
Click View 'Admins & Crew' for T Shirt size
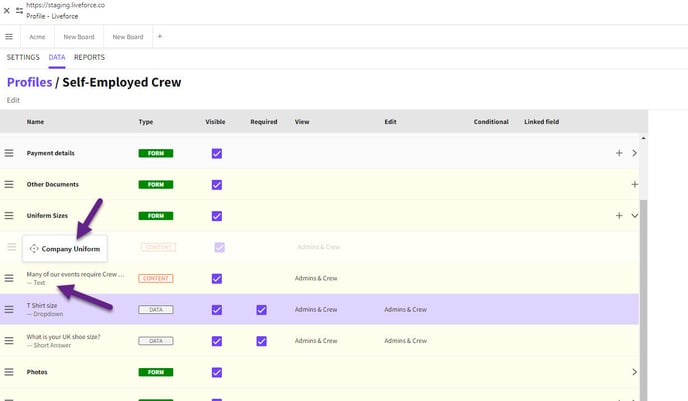point(316,309)
